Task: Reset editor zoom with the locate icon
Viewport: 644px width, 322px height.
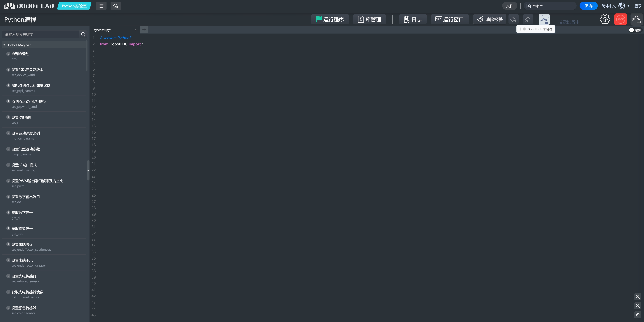Action: click(638, 315)
